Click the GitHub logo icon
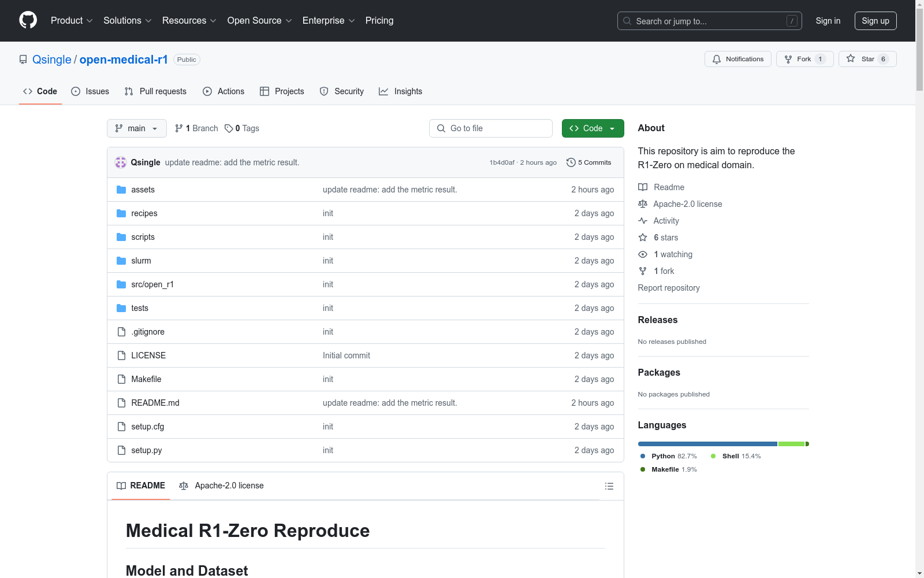Screen dimensions: 924x578 point(28,20)
